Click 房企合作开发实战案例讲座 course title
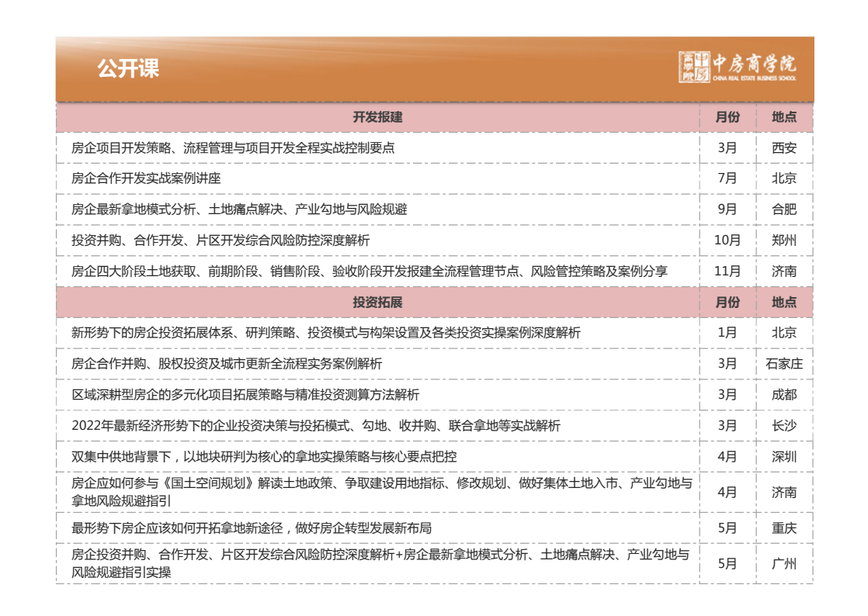This screenshot has width=868, height=616. tap(146, 178)
